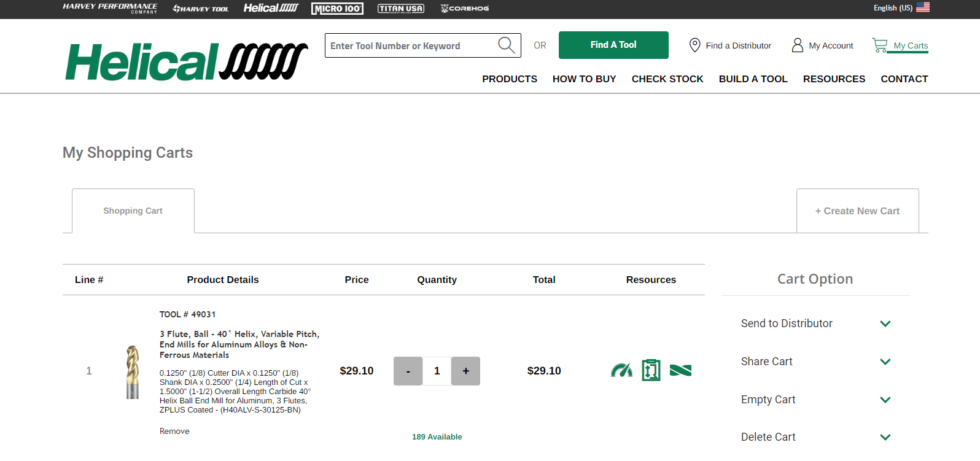Viewport: 980px width, 461px height.
Task: Open the CHECK STOCK menu
Action: (x=667, y=79)
